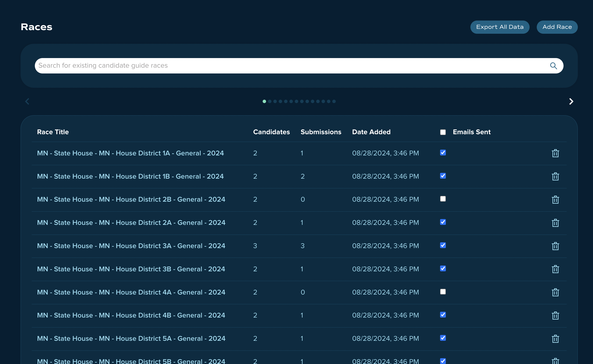Viewport: 593px width, 364px height.
Task: Open House District 3A General 2024 race
Action: point(131,246)
